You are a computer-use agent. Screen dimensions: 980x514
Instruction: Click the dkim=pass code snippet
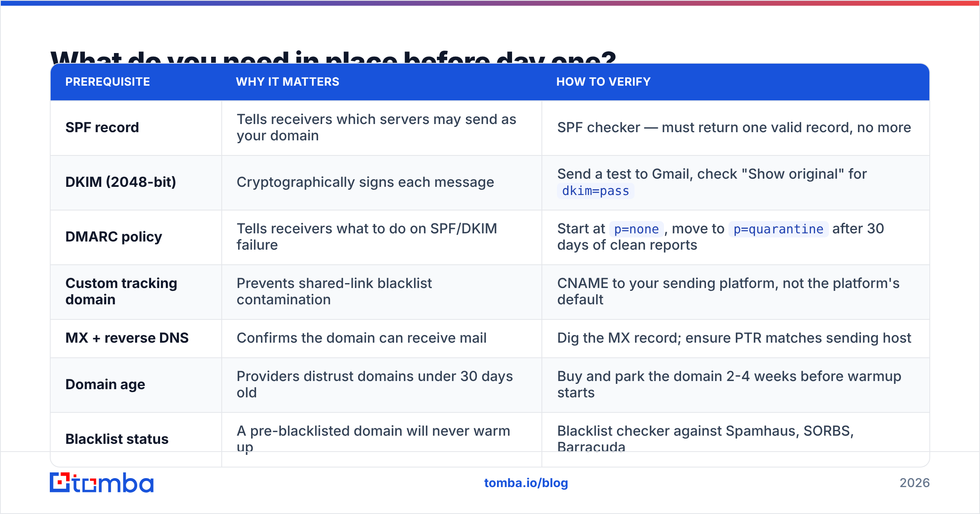(x=595, y=191)
